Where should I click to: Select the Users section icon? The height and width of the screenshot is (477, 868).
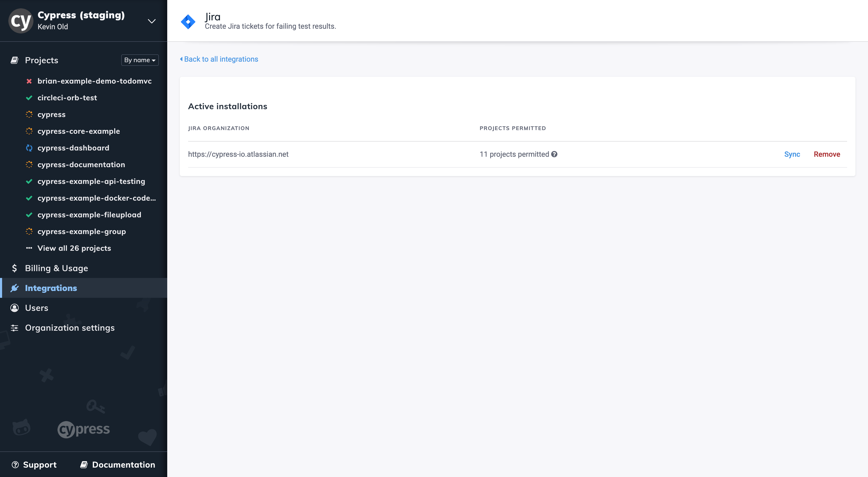(15, 307)
